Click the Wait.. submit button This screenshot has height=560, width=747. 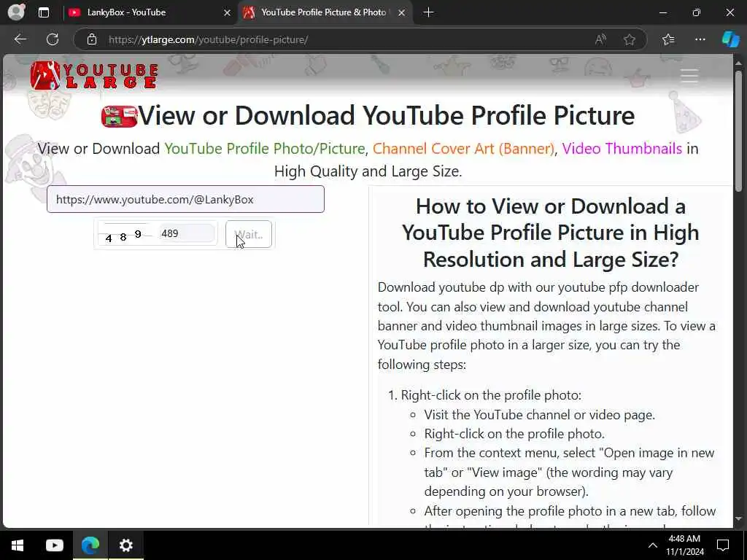(x=249, y=234)
